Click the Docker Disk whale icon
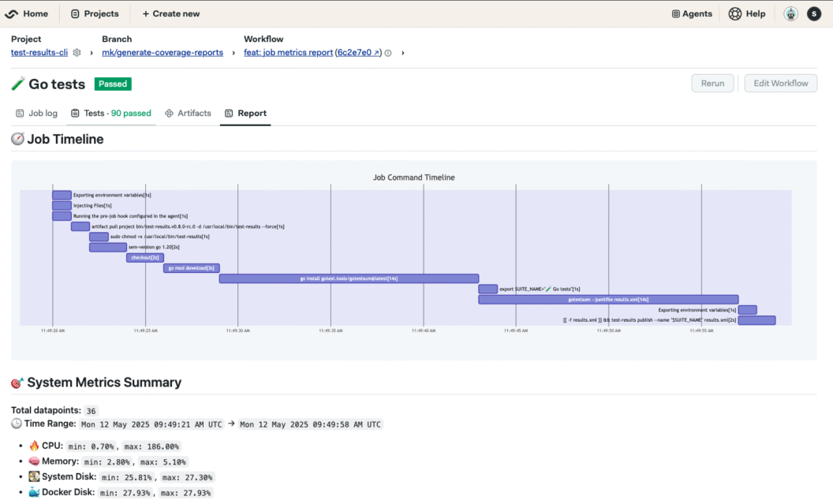This screenshot has height=504, width=833. pos(34,492)
